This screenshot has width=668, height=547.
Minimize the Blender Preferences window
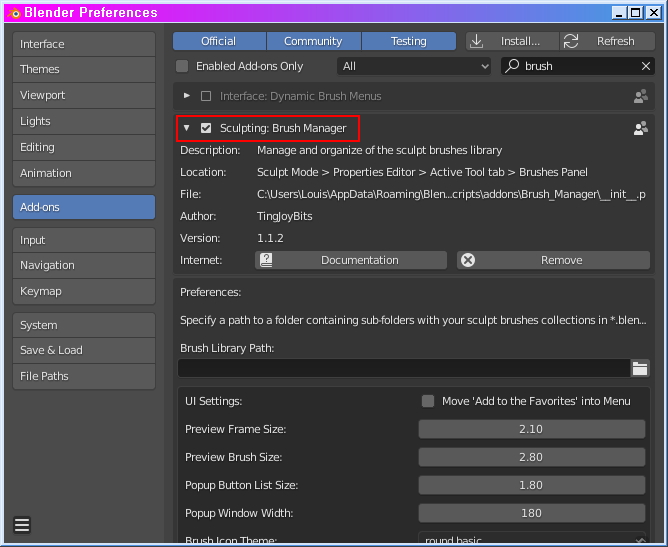tap(619, 13)
